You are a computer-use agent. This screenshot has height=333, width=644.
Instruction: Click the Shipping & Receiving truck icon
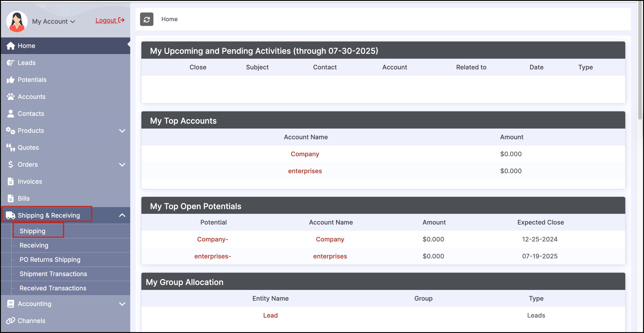point(10,215)
